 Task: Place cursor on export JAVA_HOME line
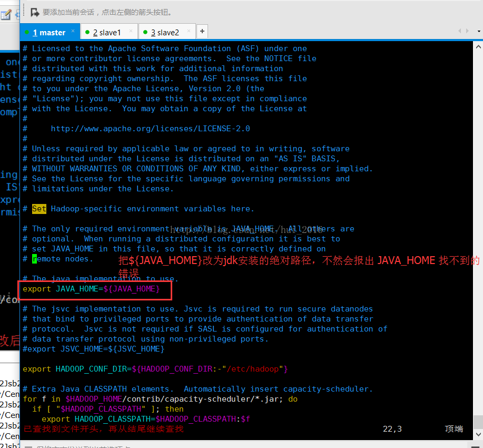91,289
